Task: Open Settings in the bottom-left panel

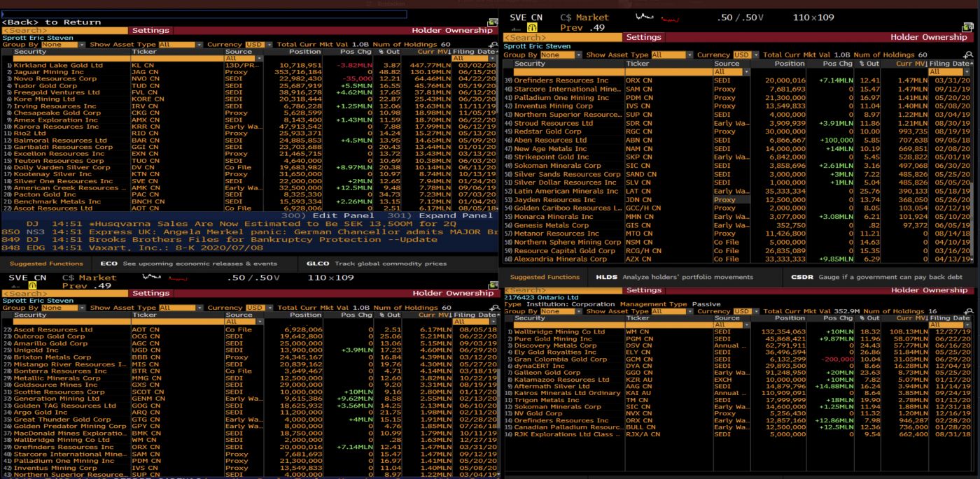Action: pos(150,293)
